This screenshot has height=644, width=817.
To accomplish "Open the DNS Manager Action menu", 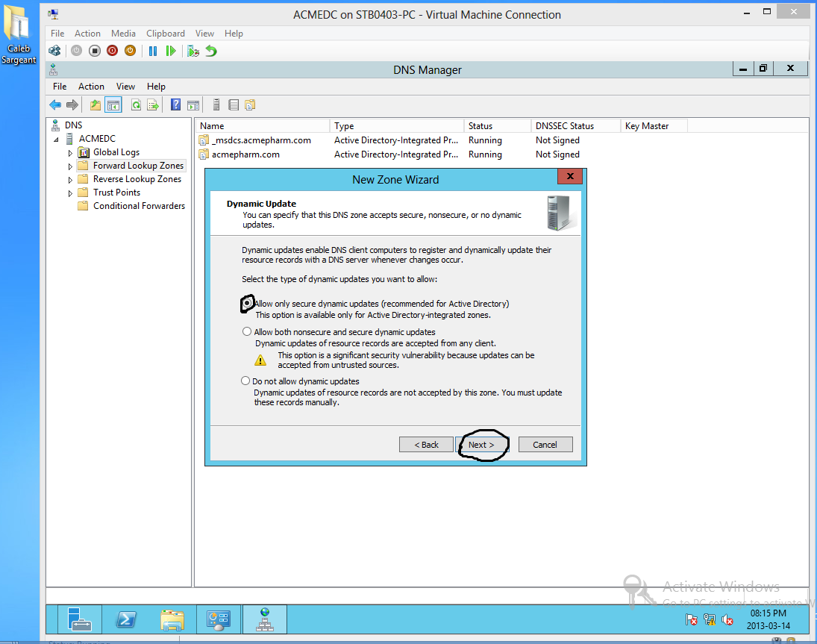I will (x=91, y=87).
